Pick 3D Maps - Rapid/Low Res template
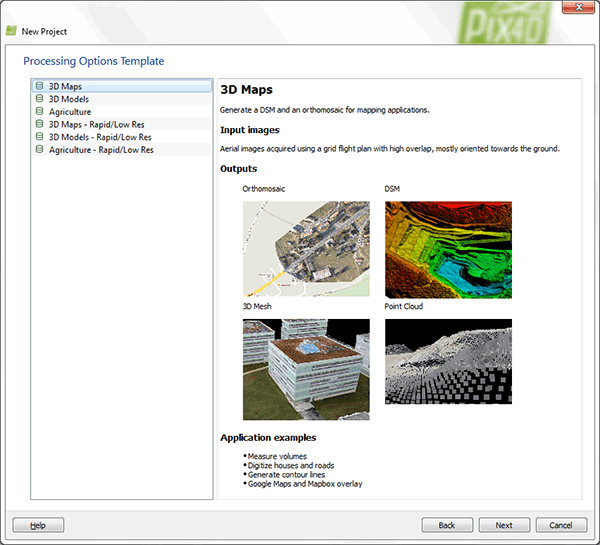The width and height of the screenshot is (600, 545). [100, 124]
